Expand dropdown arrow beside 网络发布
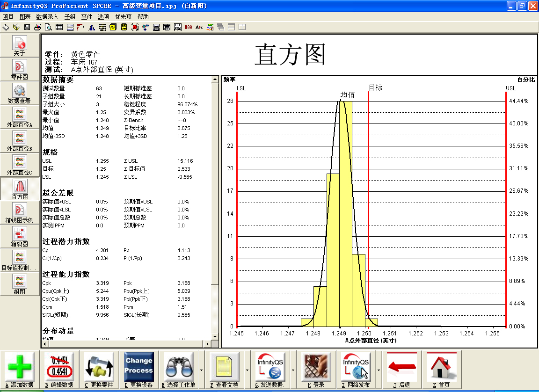The height and width of the screenshot is (392, 539). point(379,370)
